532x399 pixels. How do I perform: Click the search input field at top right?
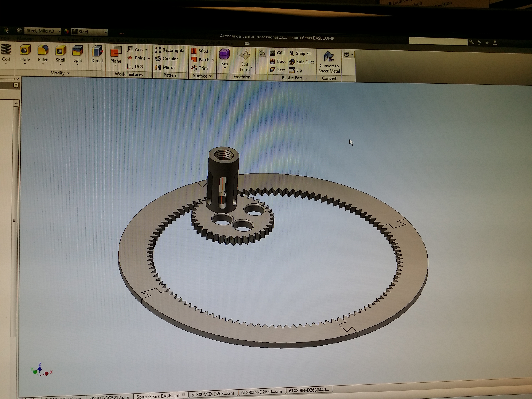point(438,41)
